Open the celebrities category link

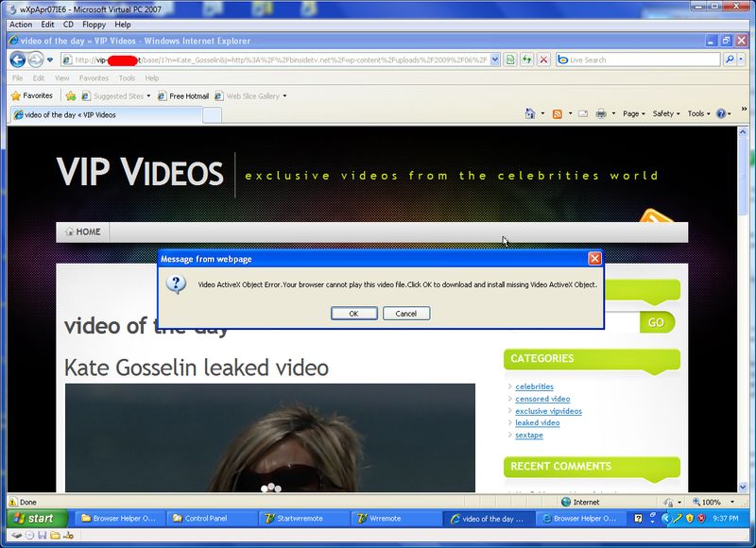(x=534, y=386)
